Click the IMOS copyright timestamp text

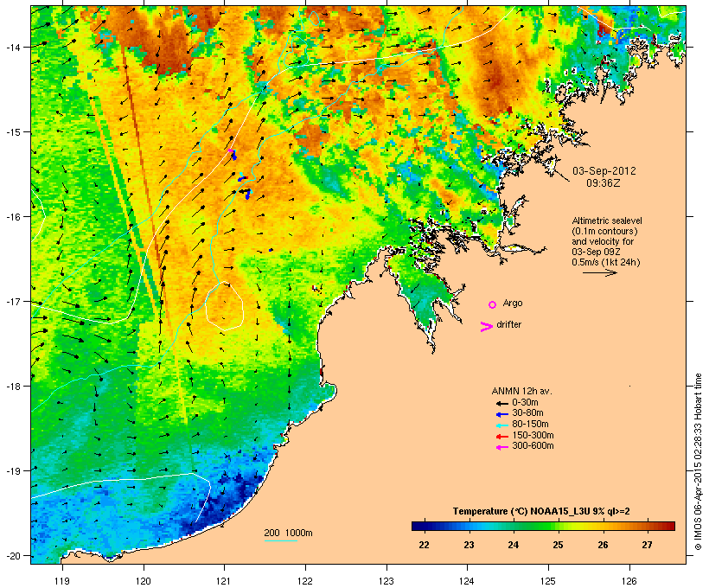698,462
